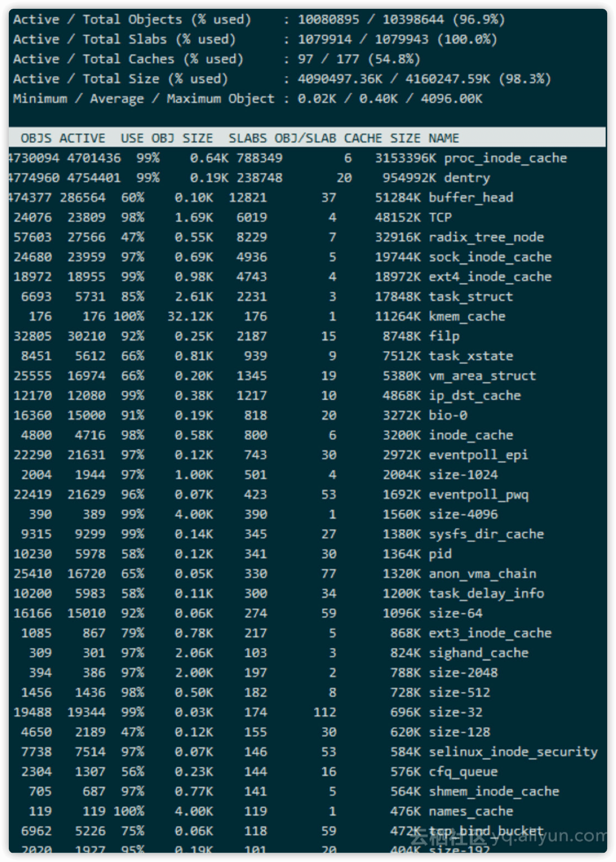Select task_struct cache name

471,297
